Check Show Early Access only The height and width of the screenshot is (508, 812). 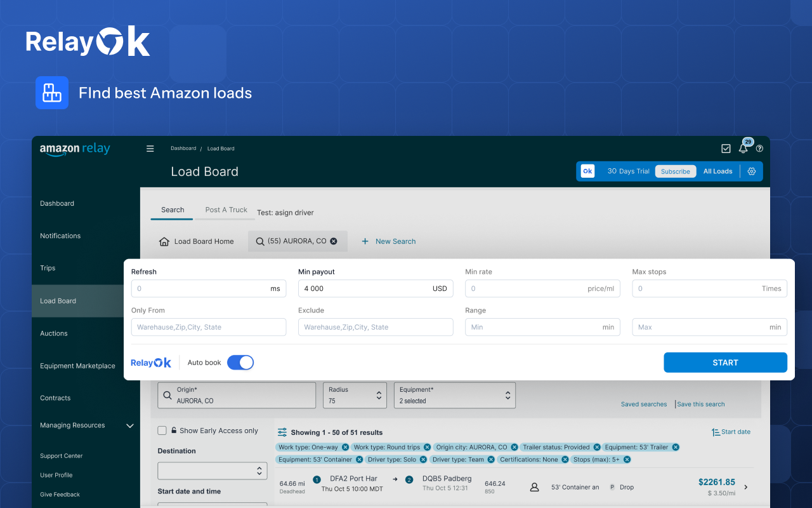[x=162, y=431]
